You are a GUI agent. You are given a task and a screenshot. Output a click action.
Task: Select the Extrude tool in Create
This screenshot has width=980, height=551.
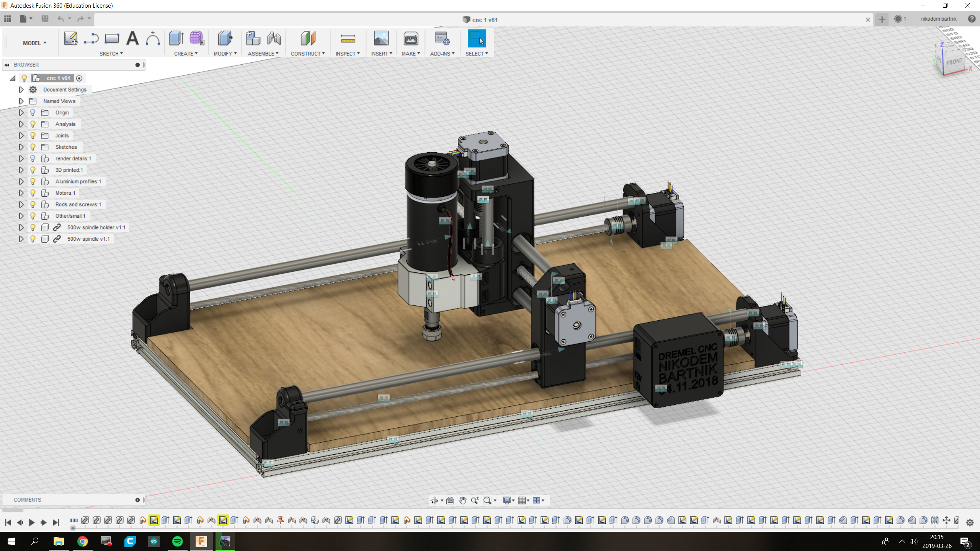click(176, 39)
